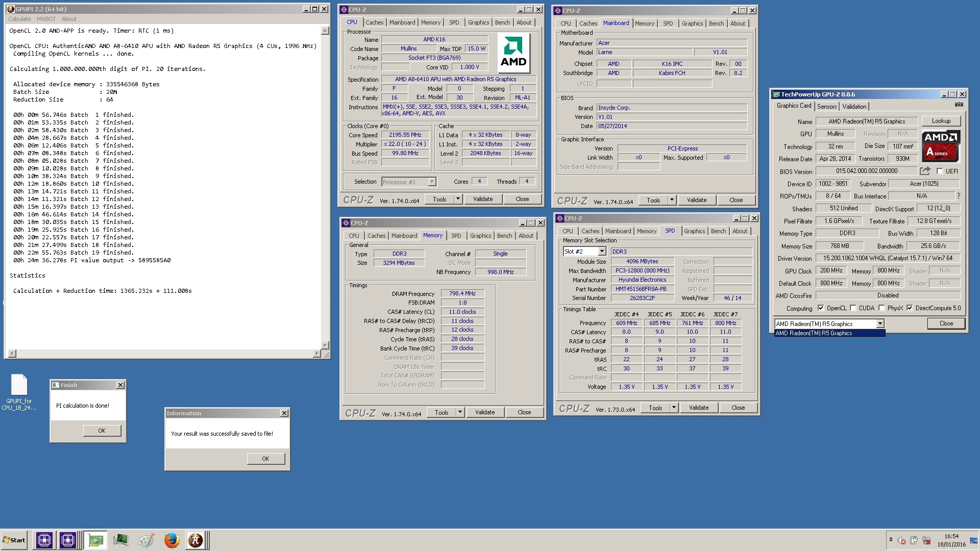Open SPD tab in CPU-Z Memory window

coord(456,236)
